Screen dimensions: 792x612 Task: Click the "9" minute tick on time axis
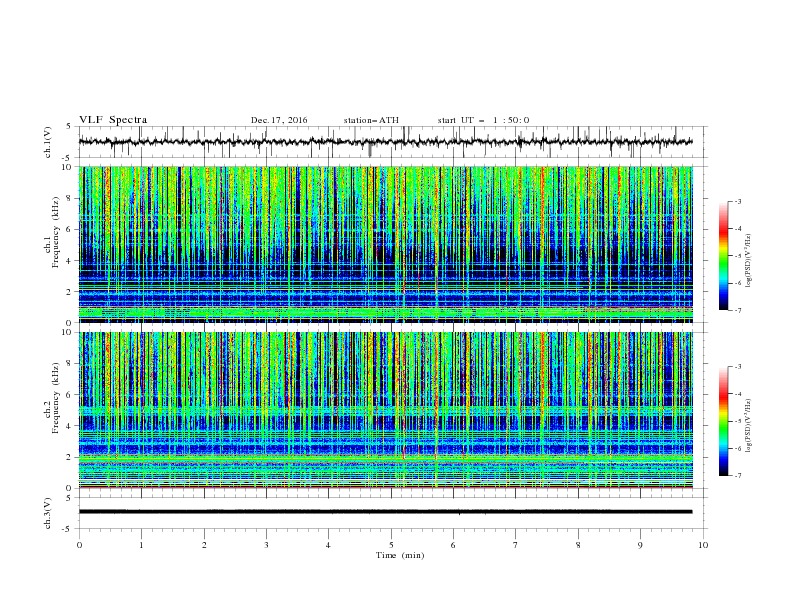(640, 545)
